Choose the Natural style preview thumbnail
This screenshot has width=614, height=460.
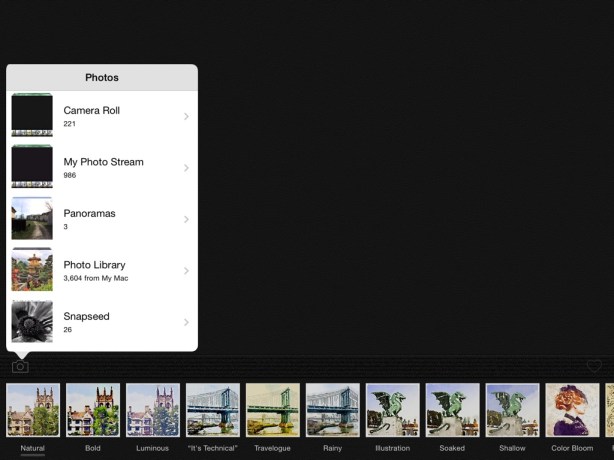(33, 410)
